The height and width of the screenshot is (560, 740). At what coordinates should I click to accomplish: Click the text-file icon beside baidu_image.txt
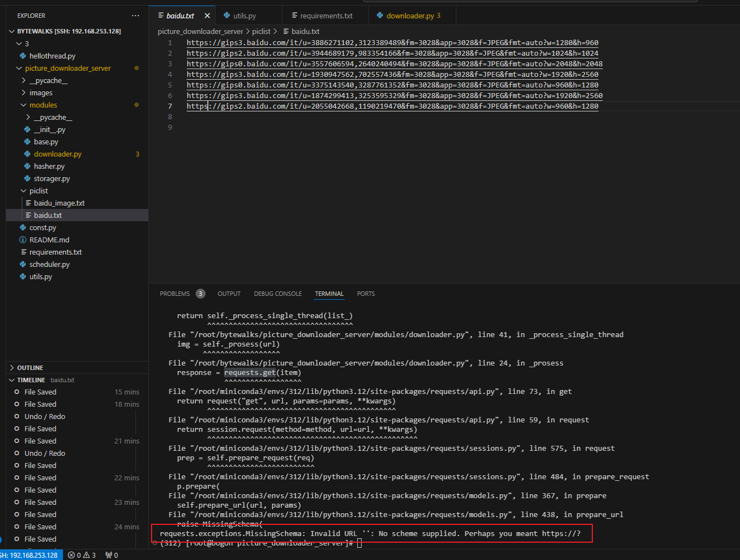click(28, 203)
